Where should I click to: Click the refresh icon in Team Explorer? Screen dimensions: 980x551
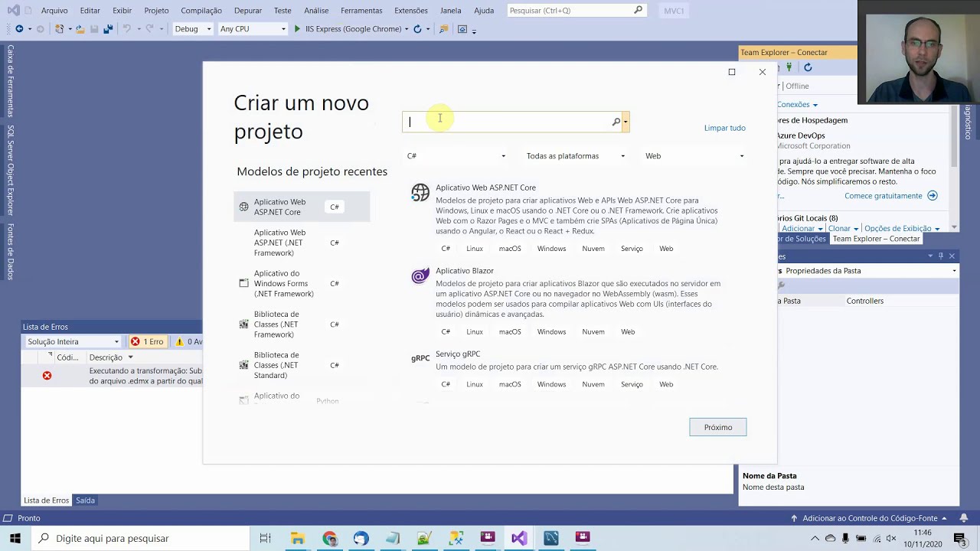click(808, 68)
